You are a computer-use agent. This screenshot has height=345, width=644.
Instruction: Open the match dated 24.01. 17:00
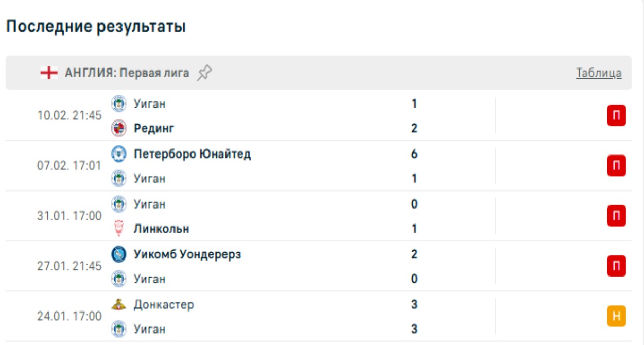pos(69,316)
